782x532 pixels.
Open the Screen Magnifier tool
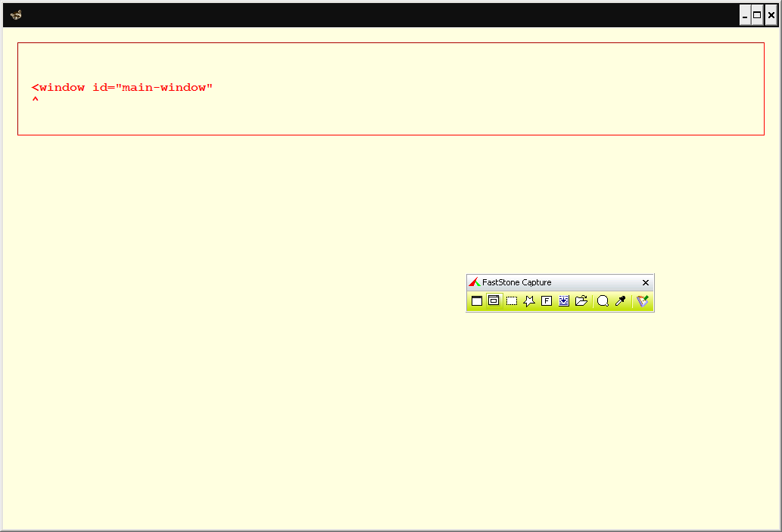tap(603, 300)
